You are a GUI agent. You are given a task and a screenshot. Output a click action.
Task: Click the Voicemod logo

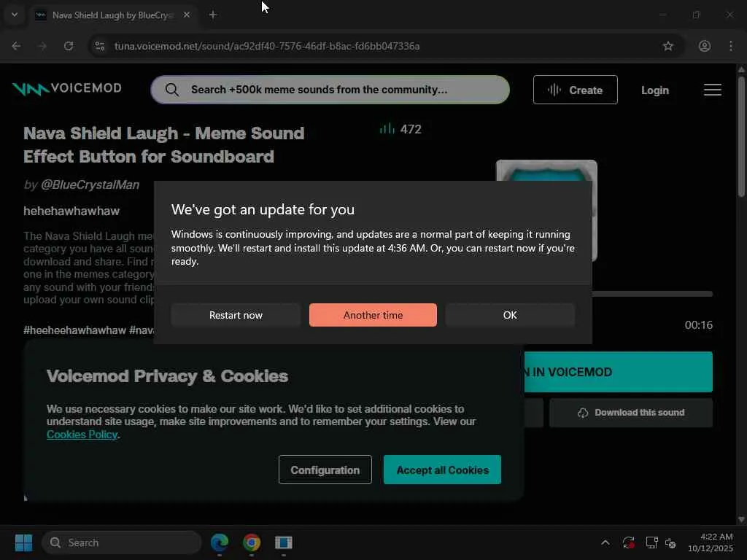(66, 88)
